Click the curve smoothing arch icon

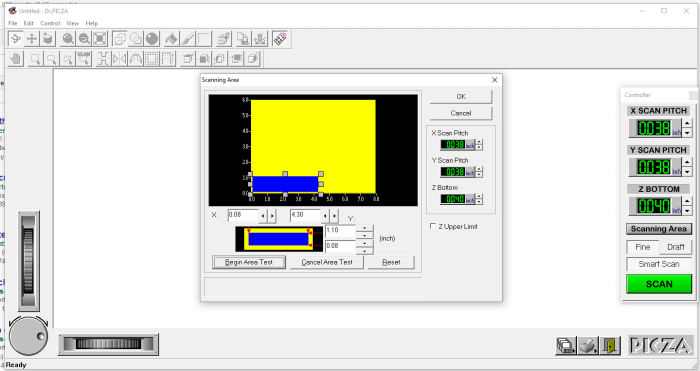point(136,58)
